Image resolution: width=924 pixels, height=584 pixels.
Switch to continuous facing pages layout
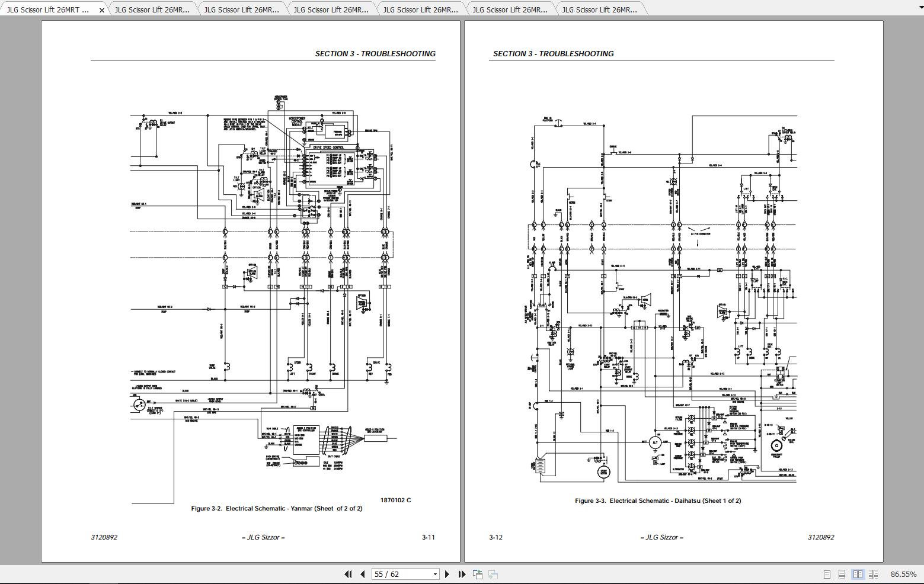click(873, 574)
